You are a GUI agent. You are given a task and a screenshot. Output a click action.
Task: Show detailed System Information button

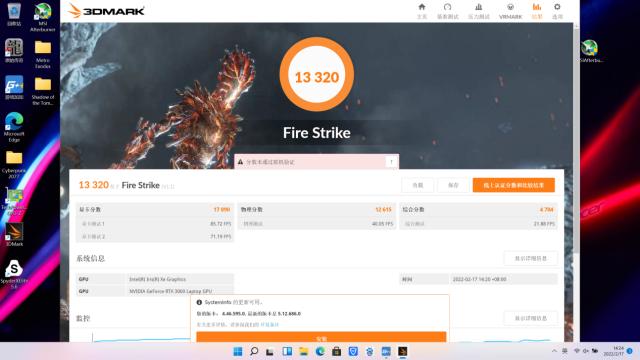(530, 258)
